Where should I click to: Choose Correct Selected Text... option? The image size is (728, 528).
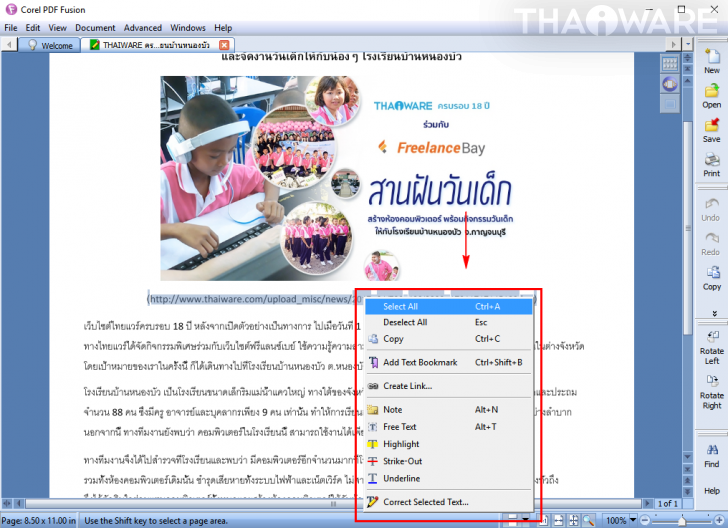448,502
